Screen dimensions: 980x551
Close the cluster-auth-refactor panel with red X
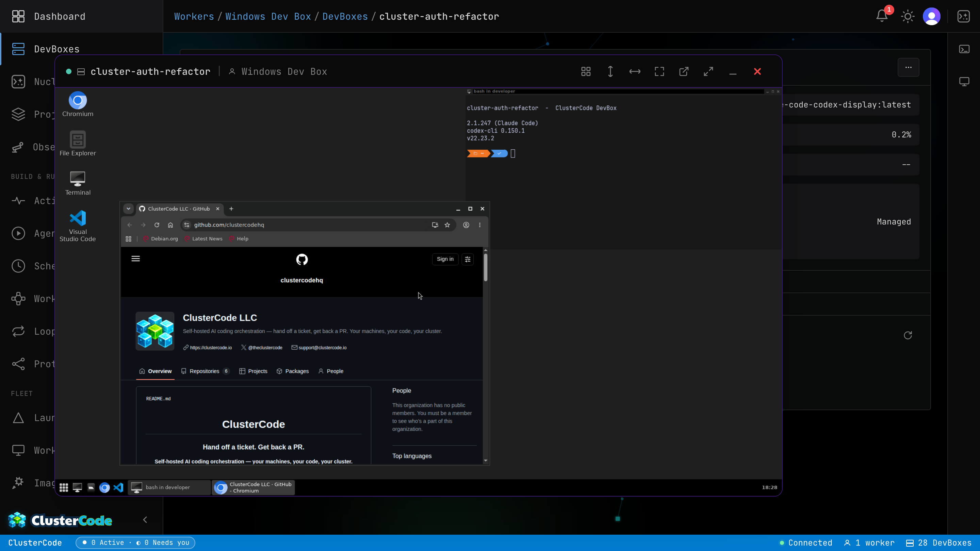[757, 71]
